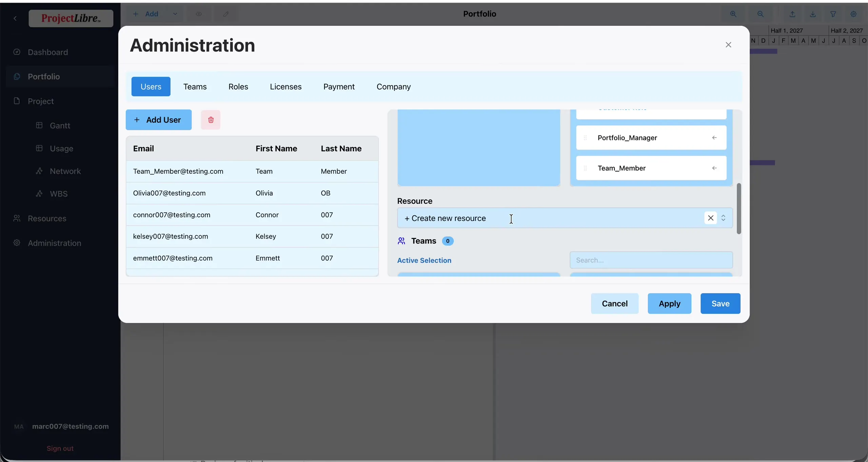Click the zoom out toolbar icon
This screenshot has height=462, width=868.
pos(761,14)
